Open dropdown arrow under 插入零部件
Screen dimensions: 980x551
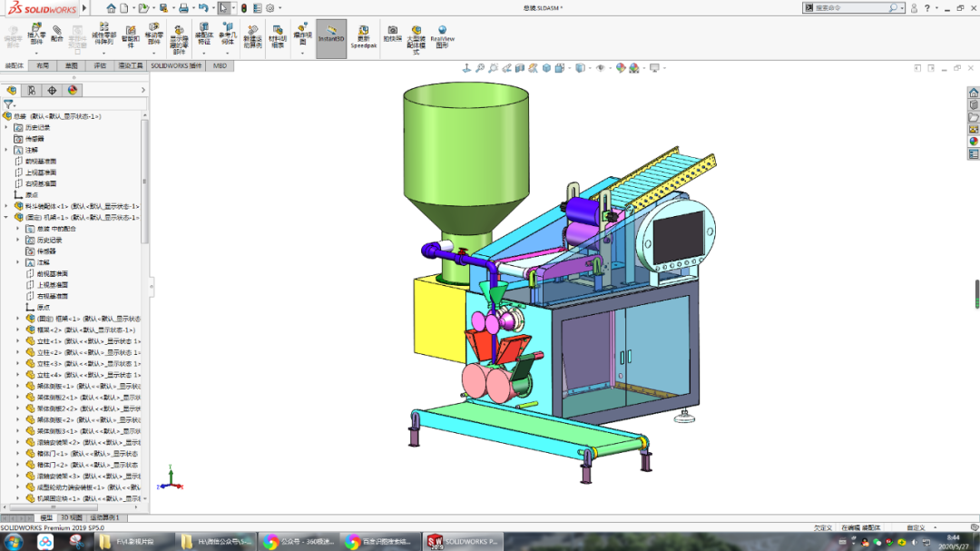[36, 54]
